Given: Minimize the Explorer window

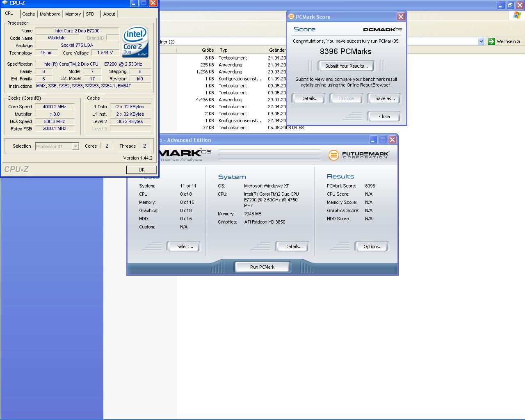Looking at the screenshot, I should [500, 5].
